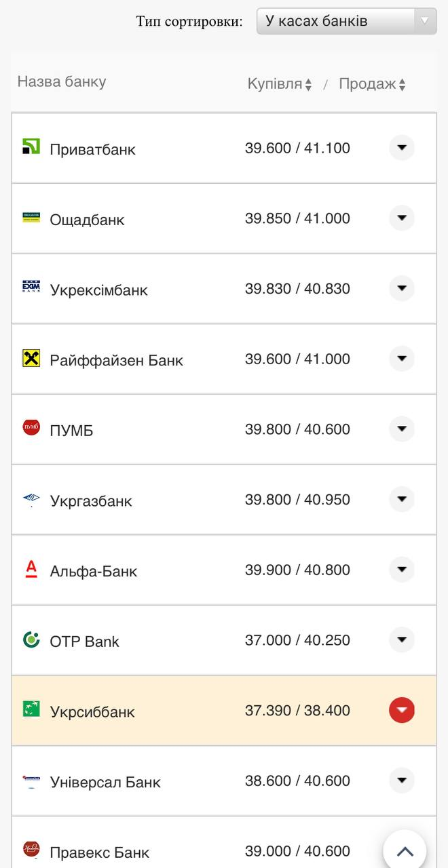Click the OTP Bank green logo
This screenshot has height=868, width=448.
tap(31, 639)
